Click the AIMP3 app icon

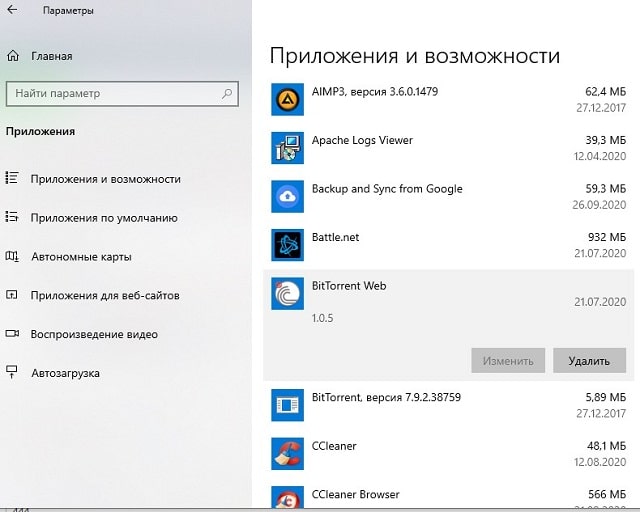287,100
